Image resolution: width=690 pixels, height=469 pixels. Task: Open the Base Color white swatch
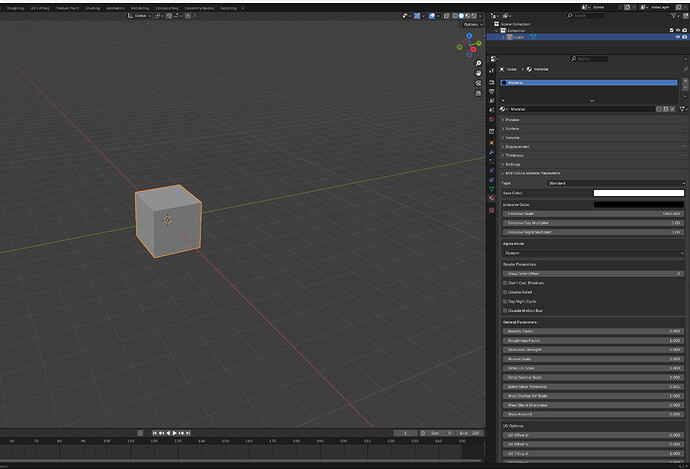[x=639, y=193]
